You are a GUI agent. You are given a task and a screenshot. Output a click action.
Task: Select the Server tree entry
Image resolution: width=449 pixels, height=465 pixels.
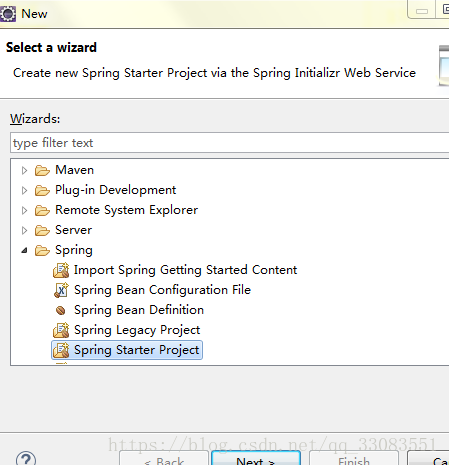73,230
